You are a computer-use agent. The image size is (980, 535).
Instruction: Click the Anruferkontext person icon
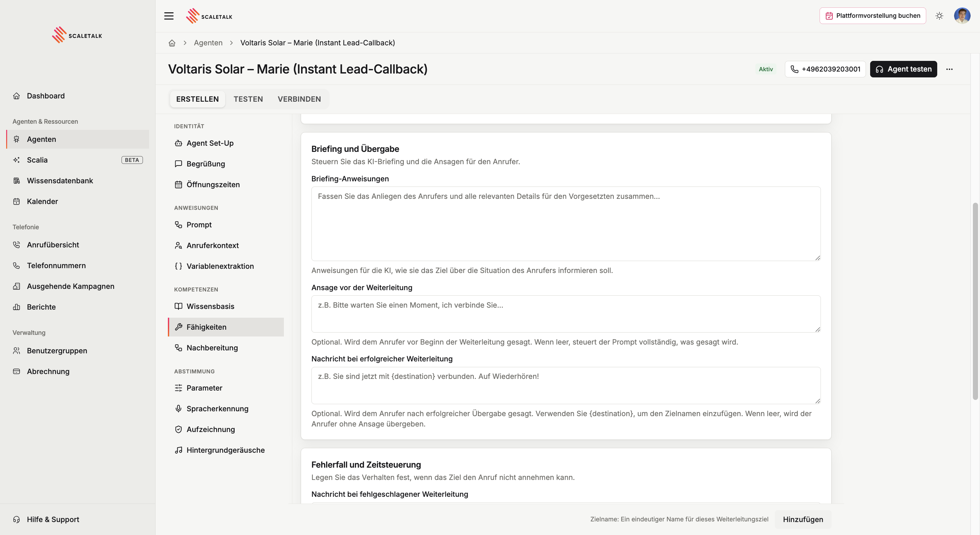click(179, 245)
